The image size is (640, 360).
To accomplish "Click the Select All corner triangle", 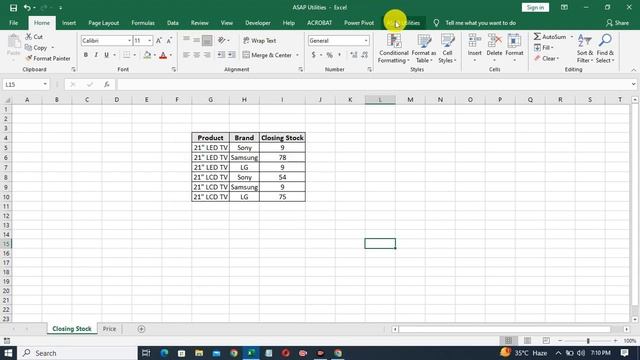I will click(6, 100).
